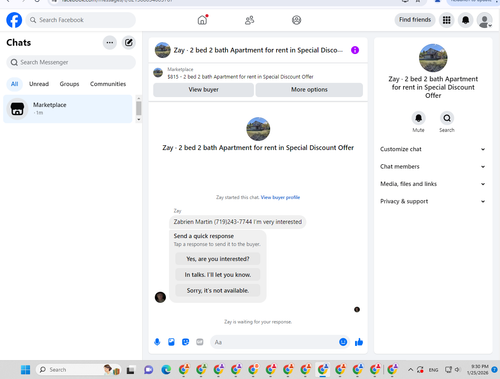Image resolution: width=500 pixels, height=379 pixels.
Task: Open the taskbar chat app icon
Action: (x=148, y=370)
